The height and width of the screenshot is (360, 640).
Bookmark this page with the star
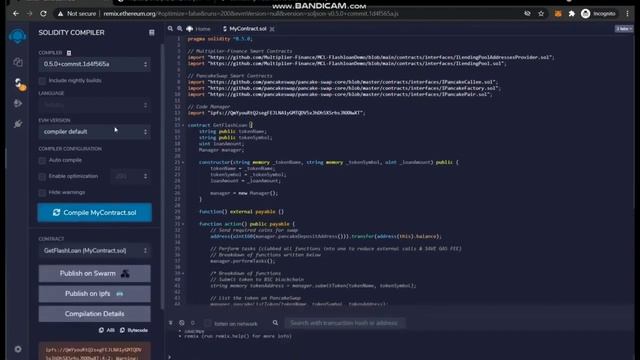point(541,13)
